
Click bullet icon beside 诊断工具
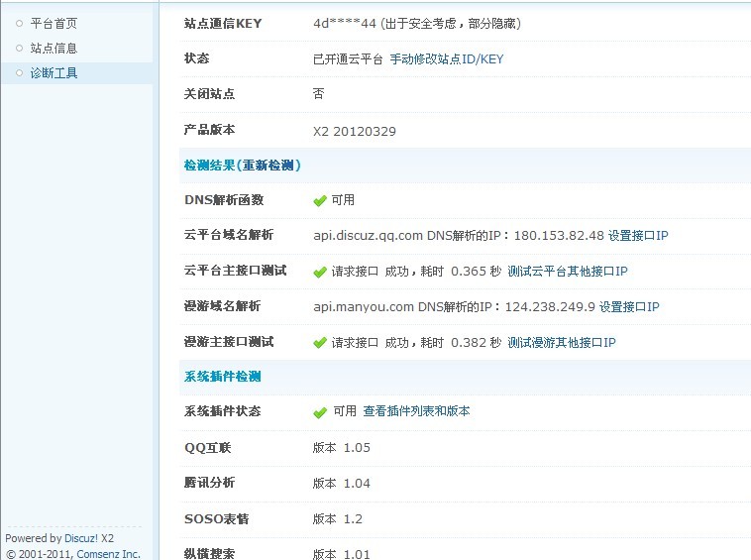pyautogui.click(x=19, y=72)
